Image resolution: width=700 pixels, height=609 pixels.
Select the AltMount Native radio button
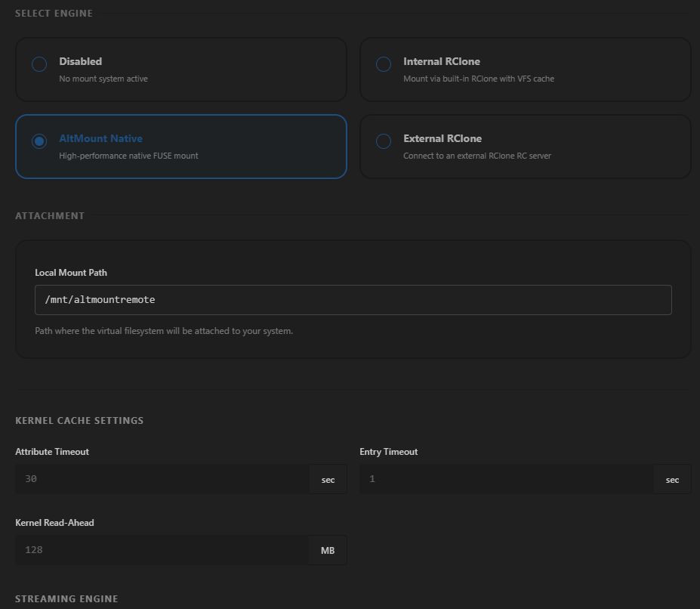click(x=39, y=141)
